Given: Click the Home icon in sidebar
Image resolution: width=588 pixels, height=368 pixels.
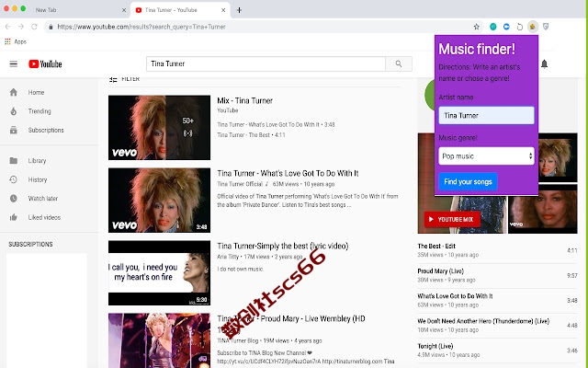Looking at the screenshot, I should [14, 92].
